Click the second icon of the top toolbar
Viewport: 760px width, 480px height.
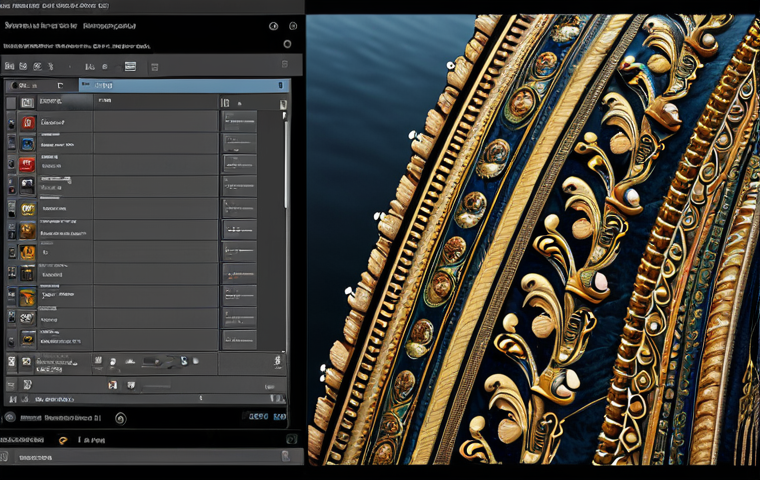tap(23, 66)
